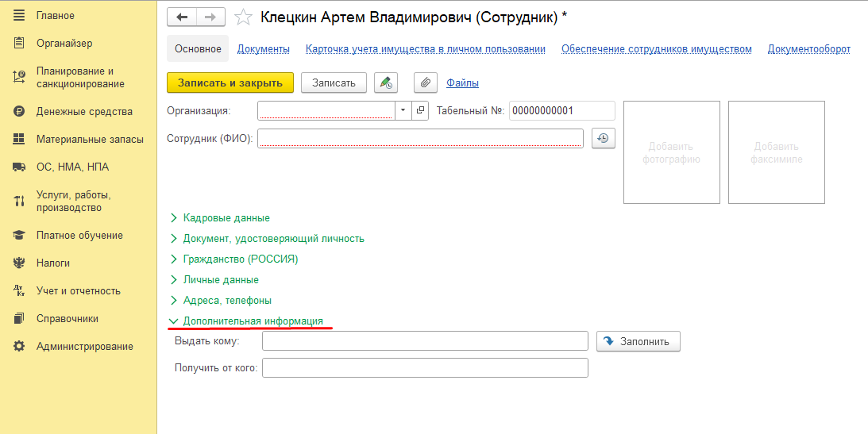Open the Организация dropdown arrow

(x=403, y=110)
